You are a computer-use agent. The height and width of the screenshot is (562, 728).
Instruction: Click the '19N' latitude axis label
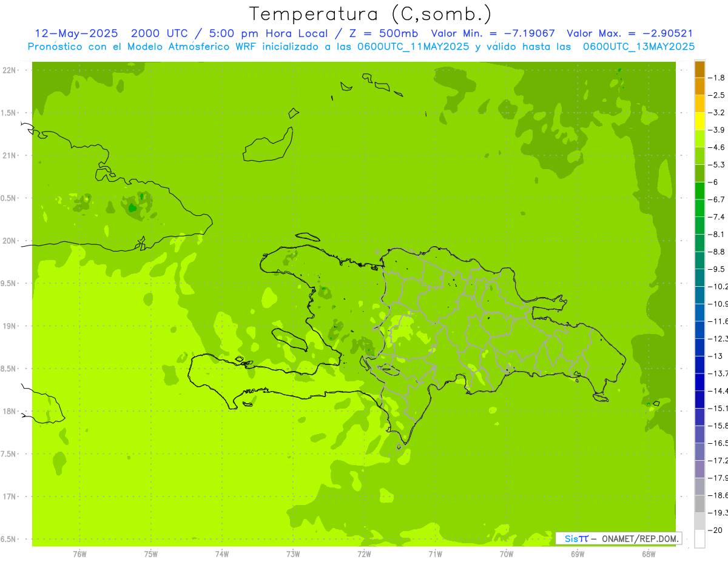pos(10,326)
